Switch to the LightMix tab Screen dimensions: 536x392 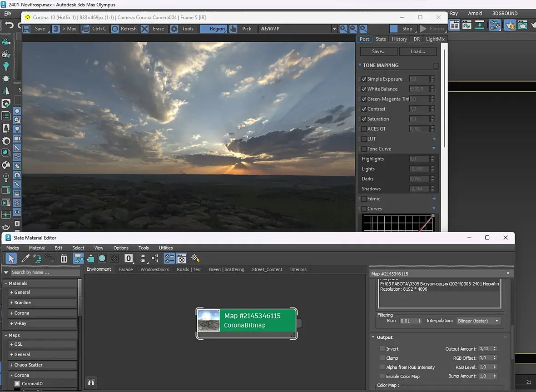pos(435,39)
